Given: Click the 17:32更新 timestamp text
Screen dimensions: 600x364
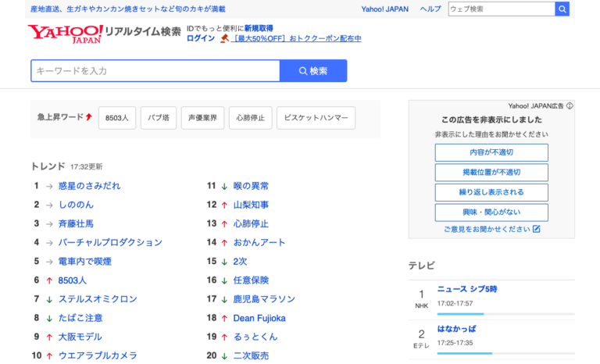Looking at the screenshot, I should click(87, 166).
